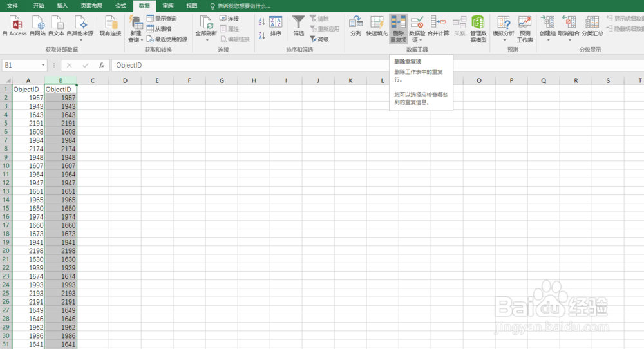Switch to Page Layout (页面布局) tab
Screen dimensions: 644x349
click(x=91, y=6)
